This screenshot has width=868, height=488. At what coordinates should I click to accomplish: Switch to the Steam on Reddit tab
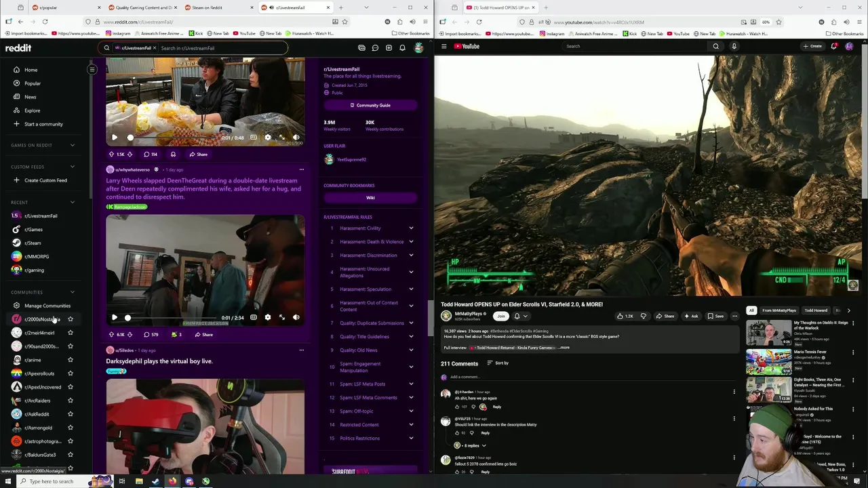click(x=217, y=7)
